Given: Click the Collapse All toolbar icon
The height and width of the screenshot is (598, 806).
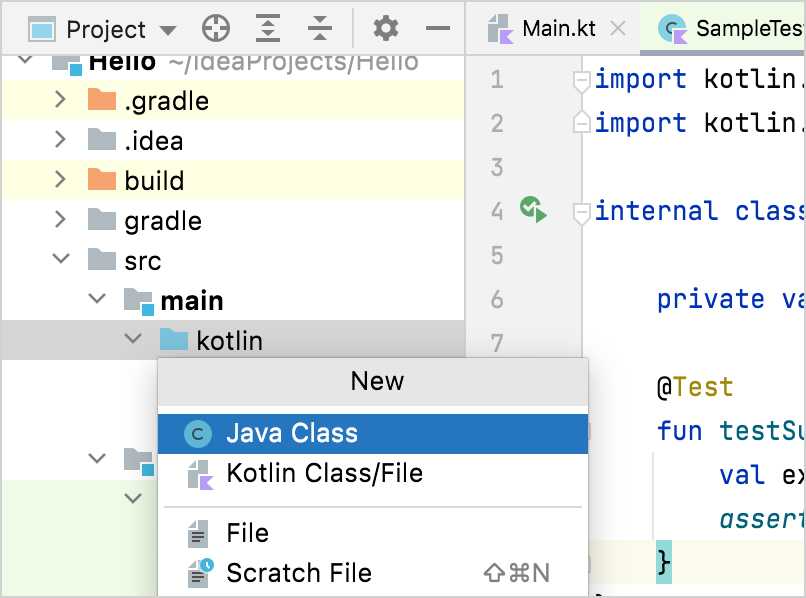Looking at the screenshot, I should point(319,29).
